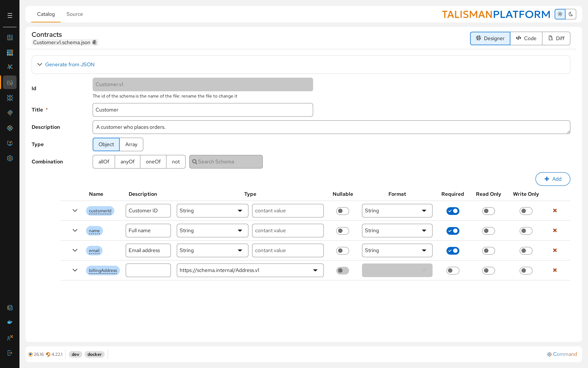Open the contracts curly-braces sidebar icon
This screenshot has height=368, width=588.
10,82
